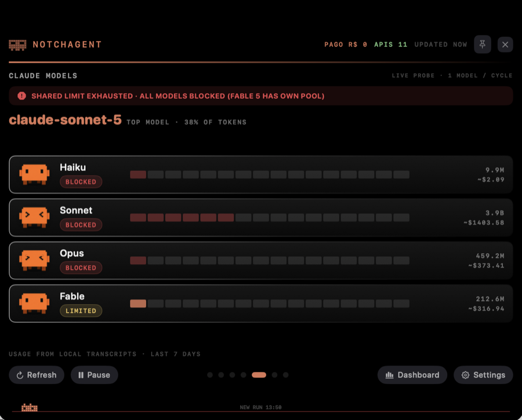Click the 459.2M Opus token count

(x=490, y=255)
